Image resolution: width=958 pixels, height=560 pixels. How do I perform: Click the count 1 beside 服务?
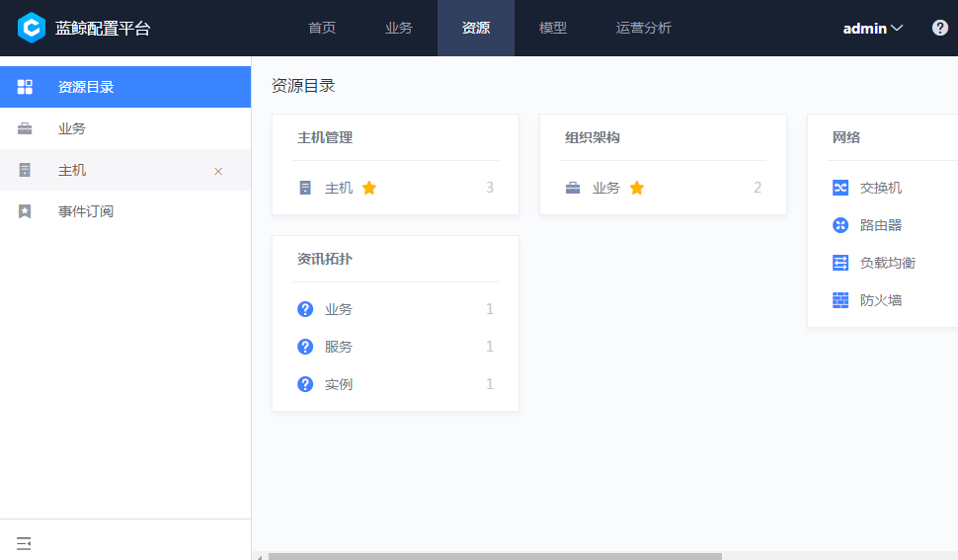point(490,347)
